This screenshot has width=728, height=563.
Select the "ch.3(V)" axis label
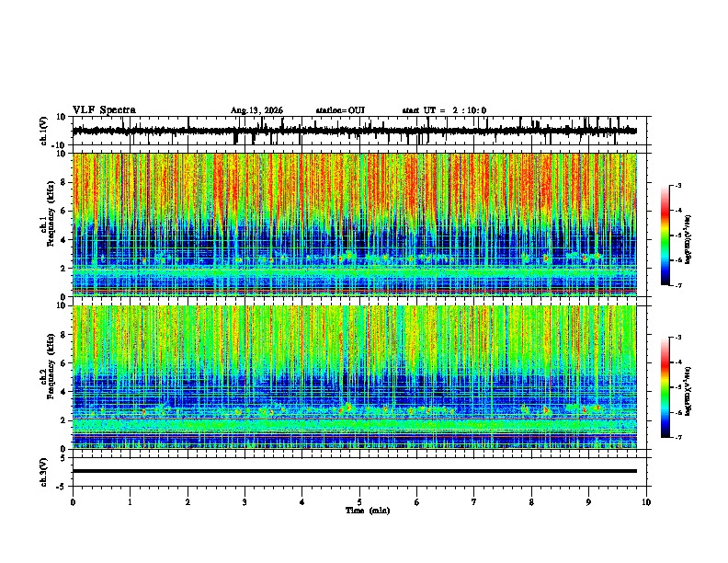click(44, 472)
